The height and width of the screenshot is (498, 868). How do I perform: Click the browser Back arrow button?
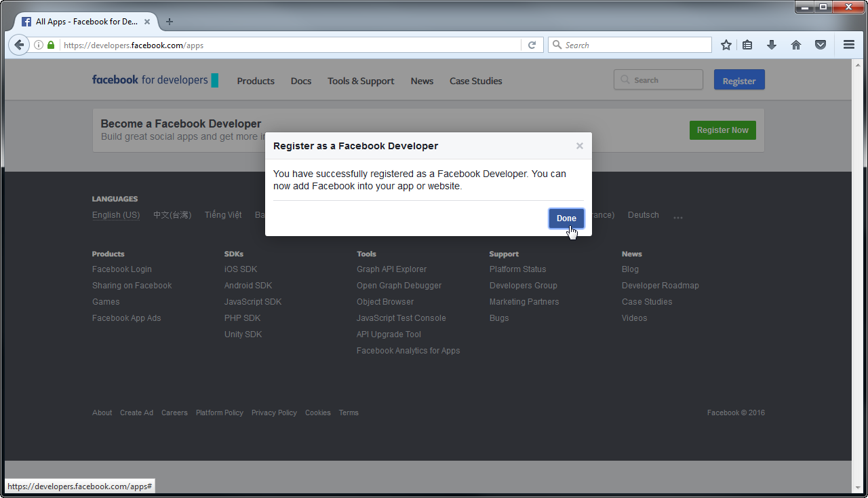(x=19, y=45)
